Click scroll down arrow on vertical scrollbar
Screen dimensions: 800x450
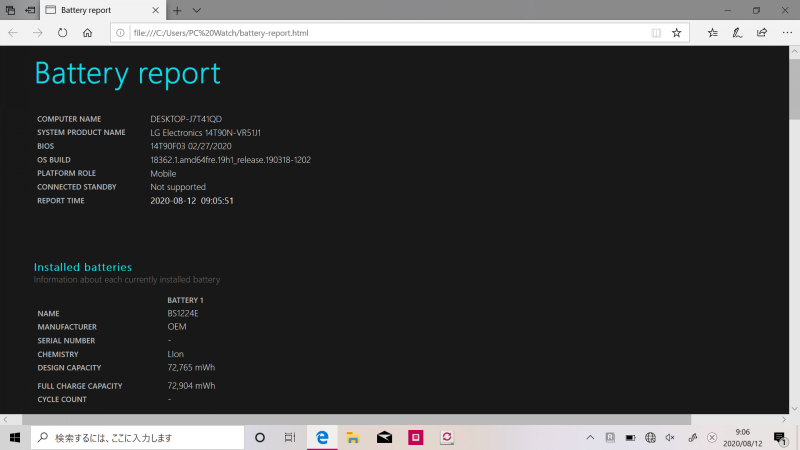(x=794, y=409)
